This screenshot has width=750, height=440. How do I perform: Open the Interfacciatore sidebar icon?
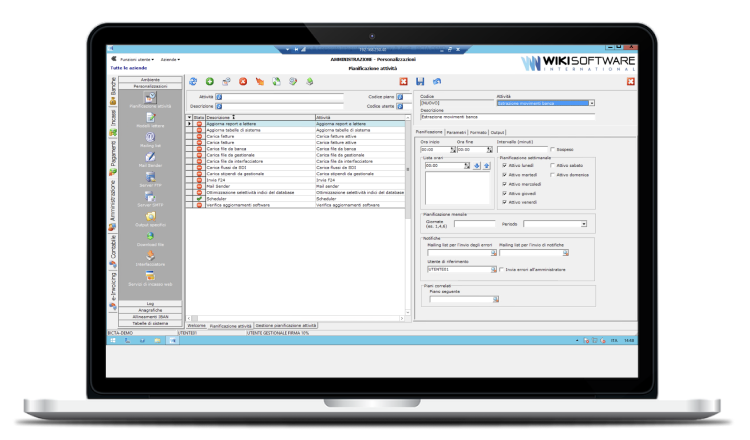(150, 258)
